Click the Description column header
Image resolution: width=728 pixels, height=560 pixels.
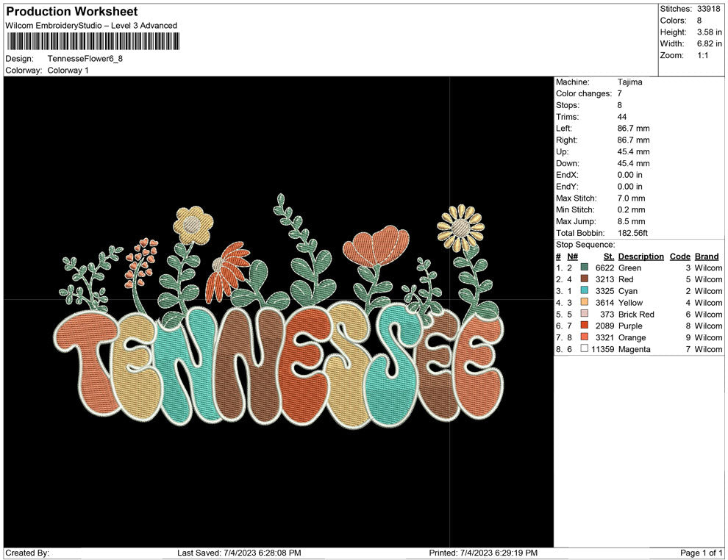click(641, 256)
